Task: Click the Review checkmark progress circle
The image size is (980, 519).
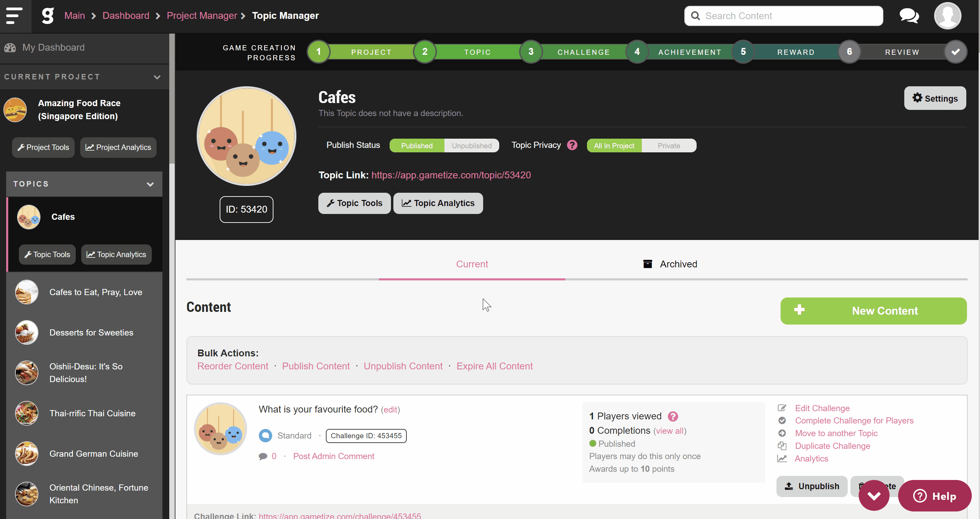Action: point(955,52)
